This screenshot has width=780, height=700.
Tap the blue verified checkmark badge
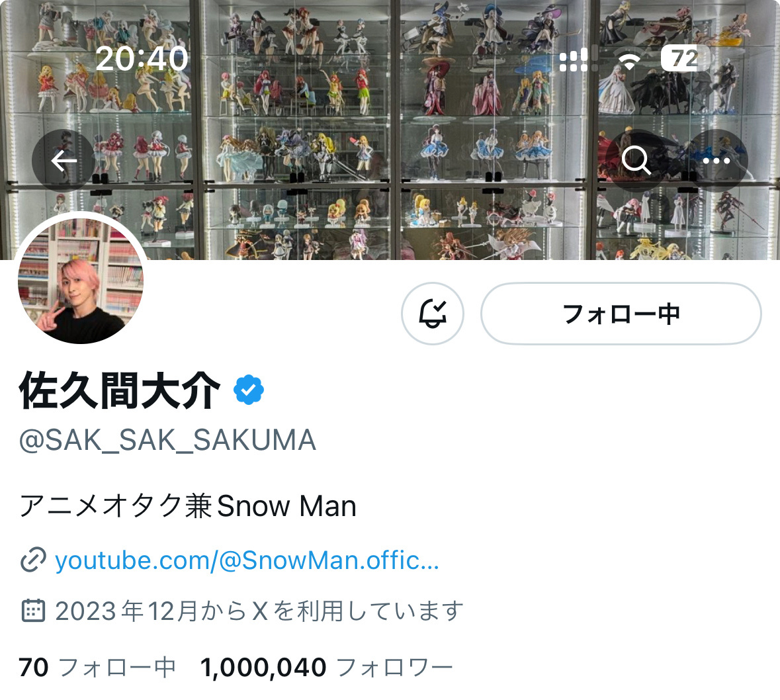[x=249, y=390]
